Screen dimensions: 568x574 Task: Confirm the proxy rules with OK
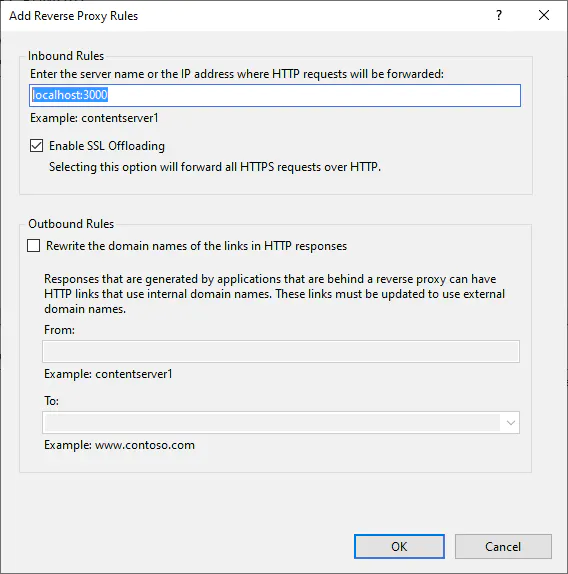[x=399, y=547]
